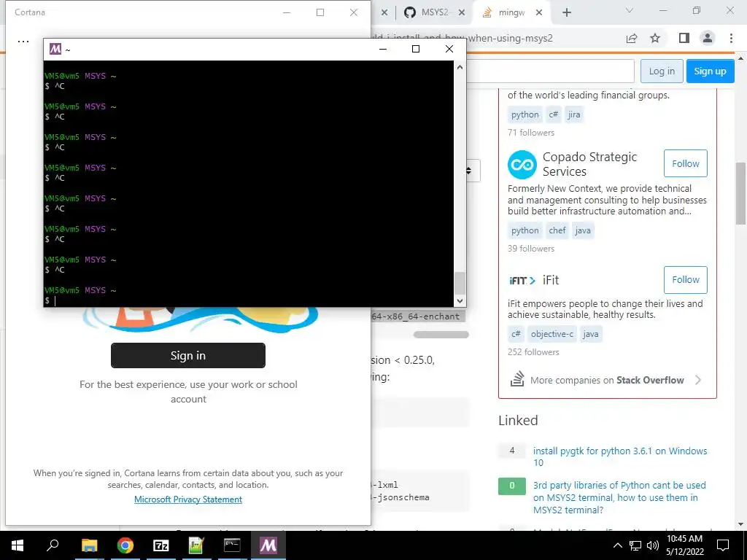Select the java tag next to chef
The width and height of the screenshot is (747, 560).
coord(583,230)
